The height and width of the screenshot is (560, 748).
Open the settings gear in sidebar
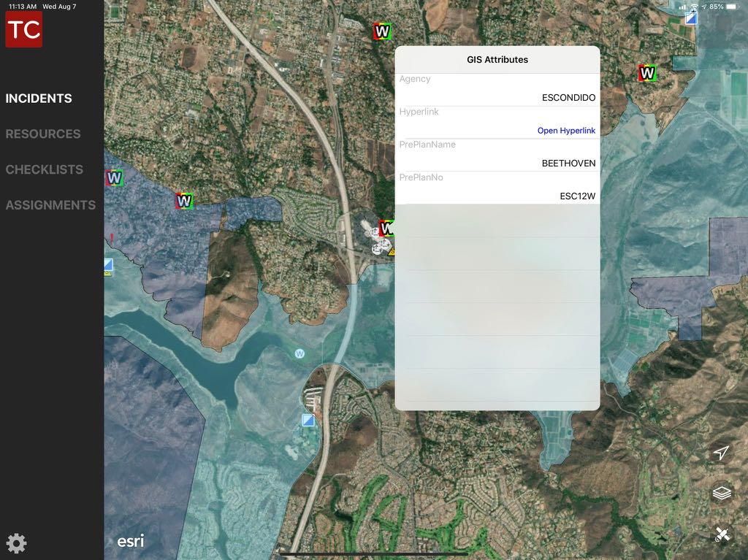tap(16, 543)
